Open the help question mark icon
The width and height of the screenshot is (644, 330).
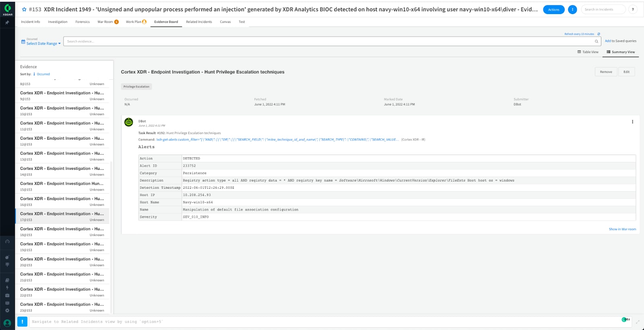coord(633,9)
